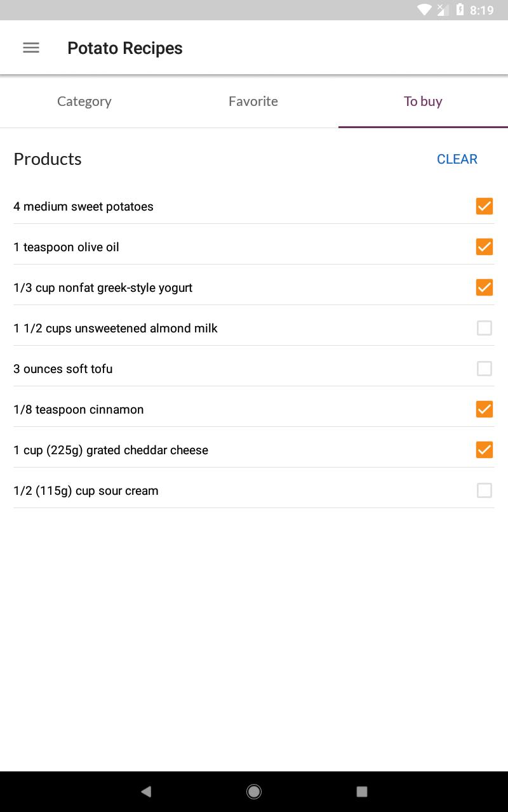Check the sour cream checkbox
The height and width of the screenshot is (812, 508).
[x=485, y=490]
